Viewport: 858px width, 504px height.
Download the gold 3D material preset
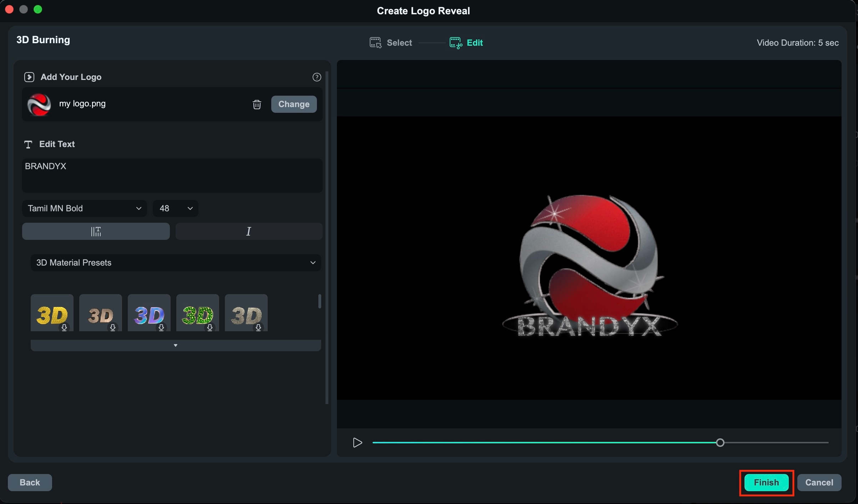(65, 328)
